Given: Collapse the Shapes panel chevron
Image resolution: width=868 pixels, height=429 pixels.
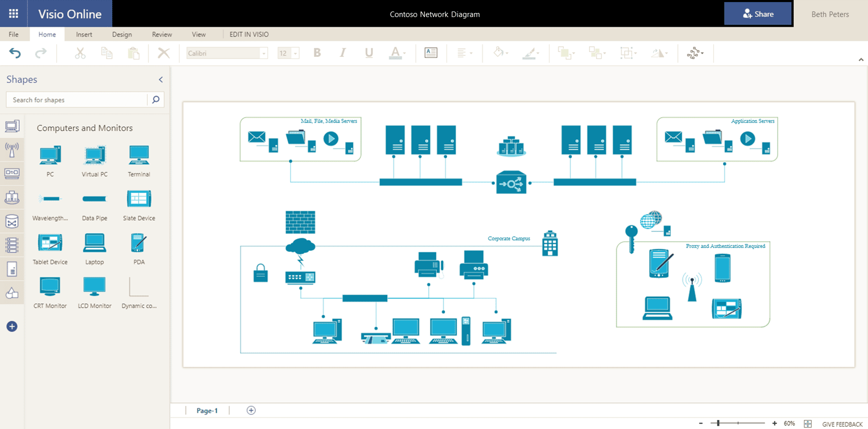Looking at the screenshot, I should pos(161,79).
